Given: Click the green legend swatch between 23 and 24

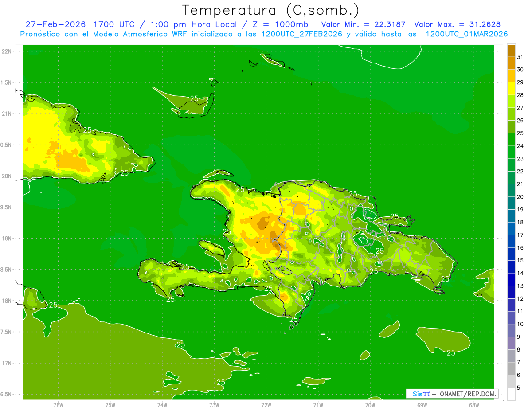Looking at the screenshot, I should (511, 152).
